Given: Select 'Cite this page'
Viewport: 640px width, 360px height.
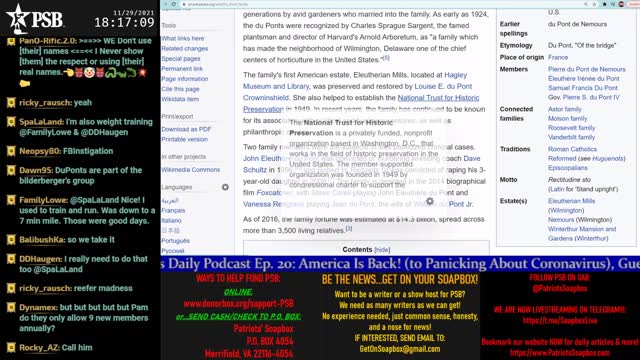Looking at the screenshot, I should (180, 89).
